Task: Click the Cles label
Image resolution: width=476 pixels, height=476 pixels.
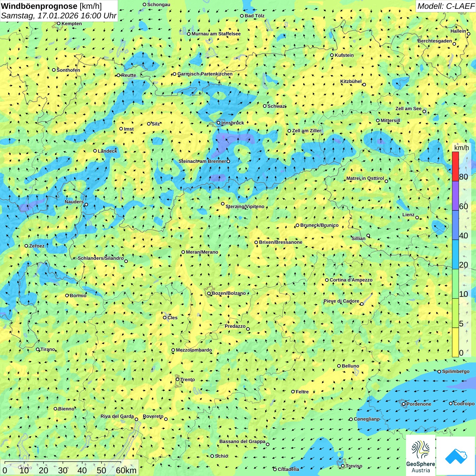Action: (172, 318)
